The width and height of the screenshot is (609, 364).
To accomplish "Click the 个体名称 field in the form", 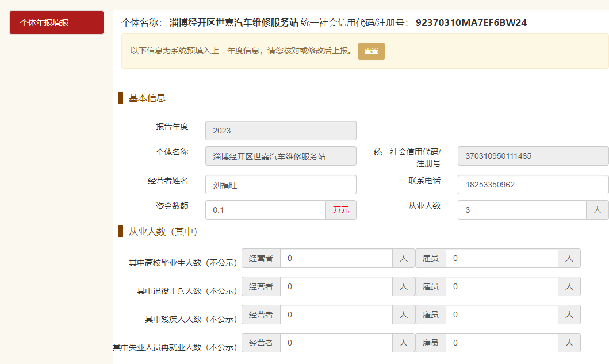I will coord(281,156).
